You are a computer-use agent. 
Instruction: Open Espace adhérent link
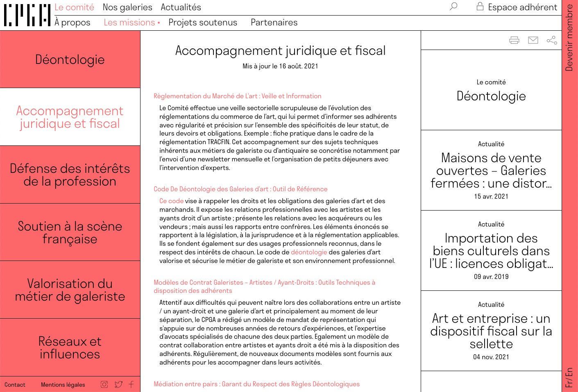[x=522, y=7]
